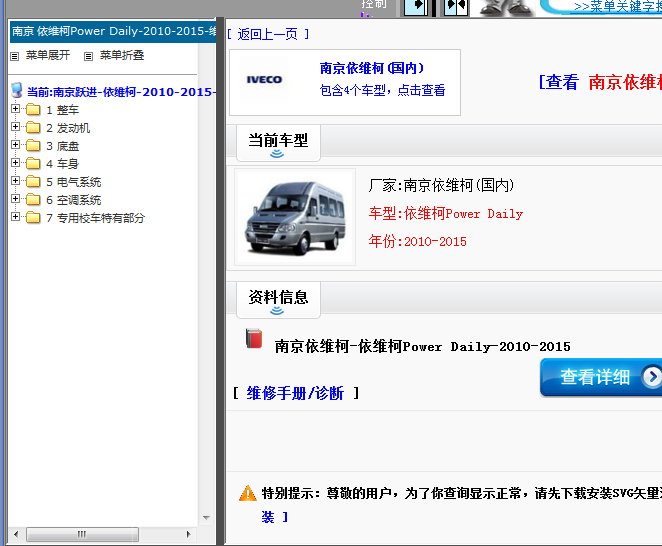Image resolution: width=662 pixels, height=546 pixels.
Task: Expand the 5 电气系统 tree node
Action: 15,181
